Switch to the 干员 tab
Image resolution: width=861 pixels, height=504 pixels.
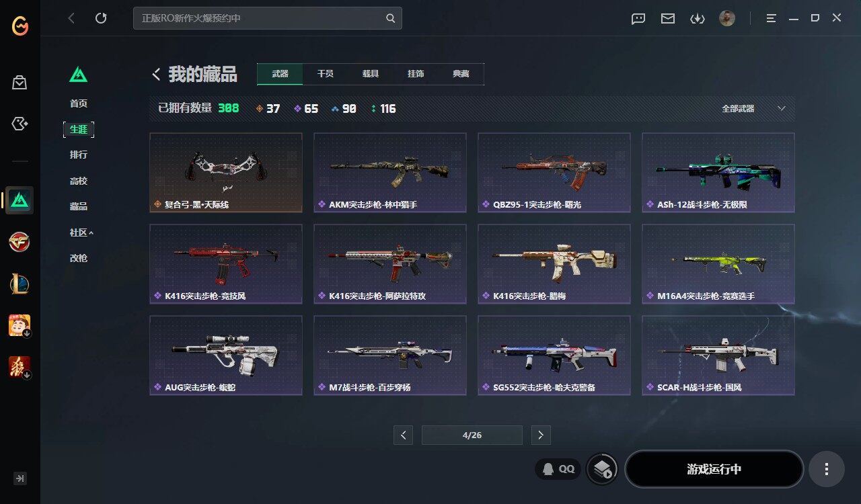click(326, 74)
